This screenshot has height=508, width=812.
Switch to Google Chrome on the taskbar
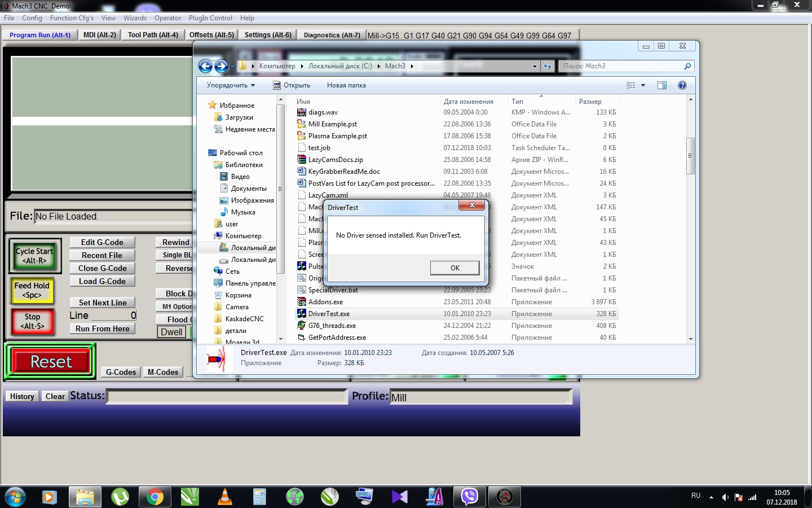click(155, 497)
